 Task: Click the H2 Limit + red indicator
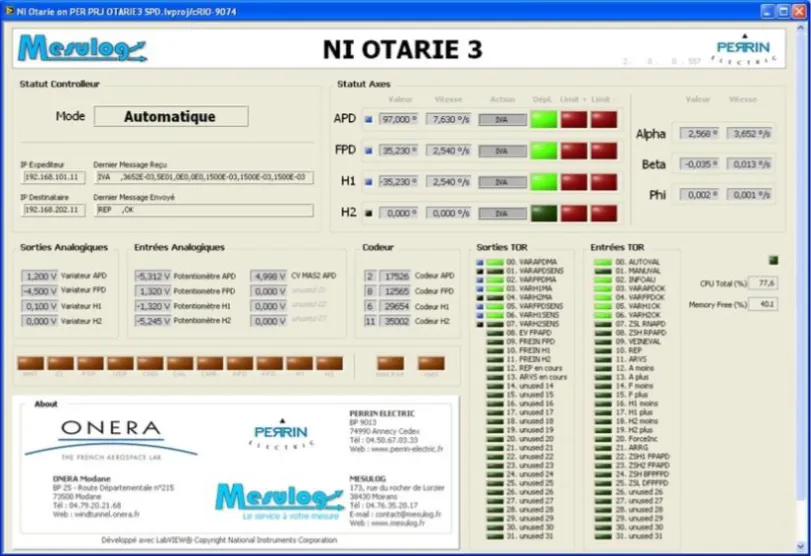pyautogui.click(x=574, y=213)
